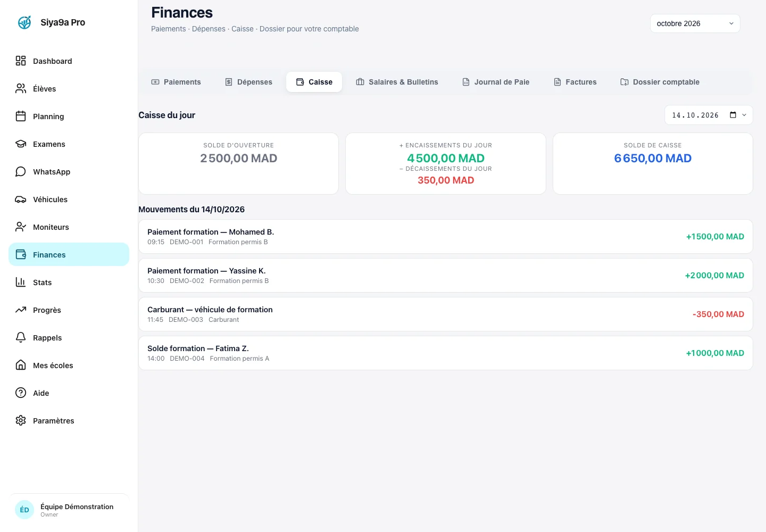The height and width of the screenshot is (532, 766).
Task: Click the WhatsApp chat bubble icon
Action: coord(21,171)
